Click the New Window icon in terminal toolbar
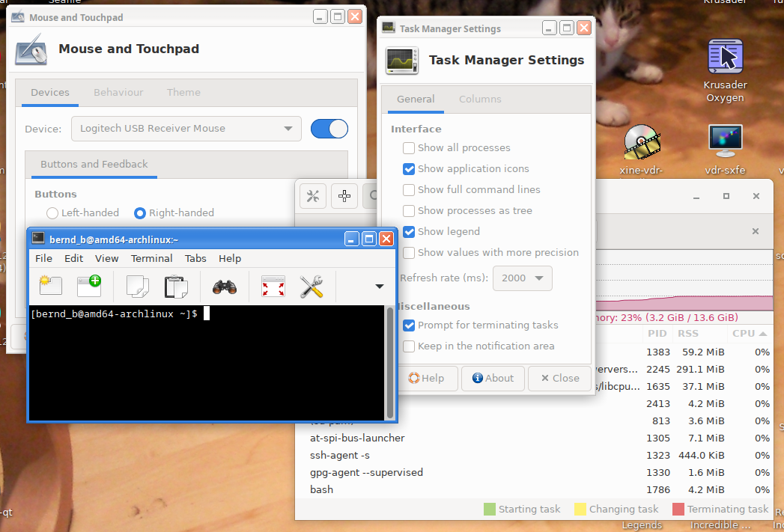 point(89,287)
